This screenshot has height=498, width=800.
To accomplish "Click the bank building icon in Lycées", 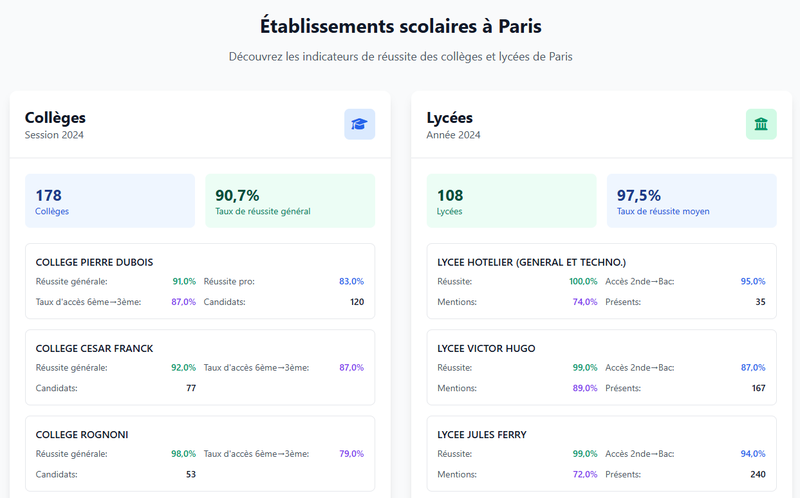I will coord(761,124).
